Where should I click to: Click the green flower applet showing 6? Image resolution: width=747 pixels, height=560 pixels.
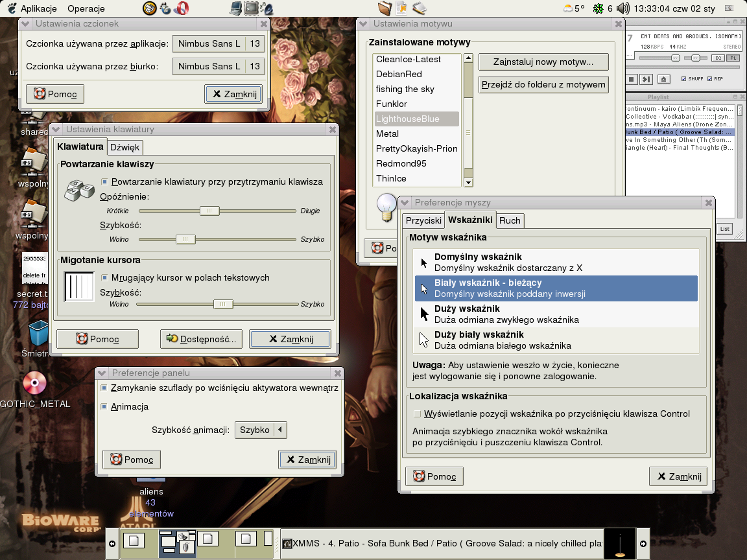coord(602,8)
